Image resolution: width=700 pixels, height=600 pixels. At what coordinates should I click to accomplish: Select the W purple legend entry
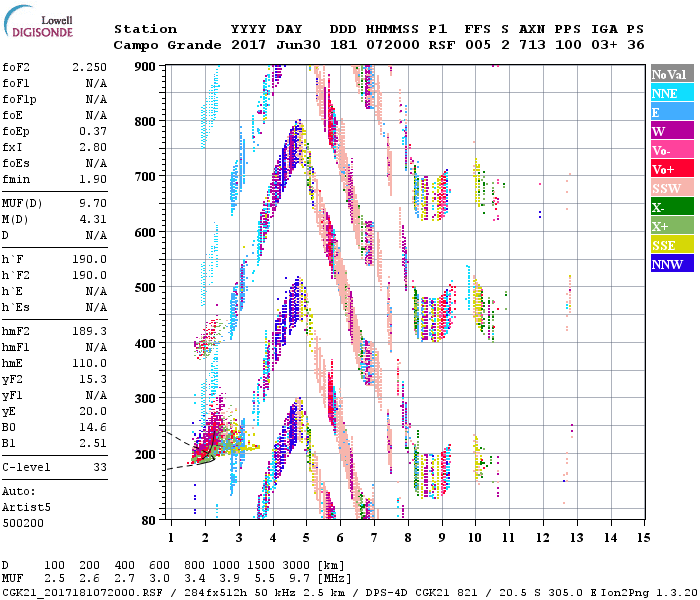[671, 131]
